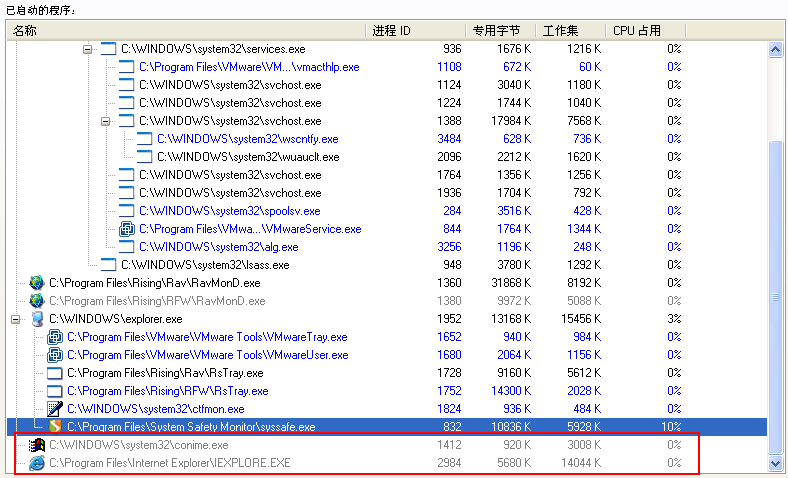
Task: Select the VMwareTray.exe process row
Action: click(x=387, y=337)
